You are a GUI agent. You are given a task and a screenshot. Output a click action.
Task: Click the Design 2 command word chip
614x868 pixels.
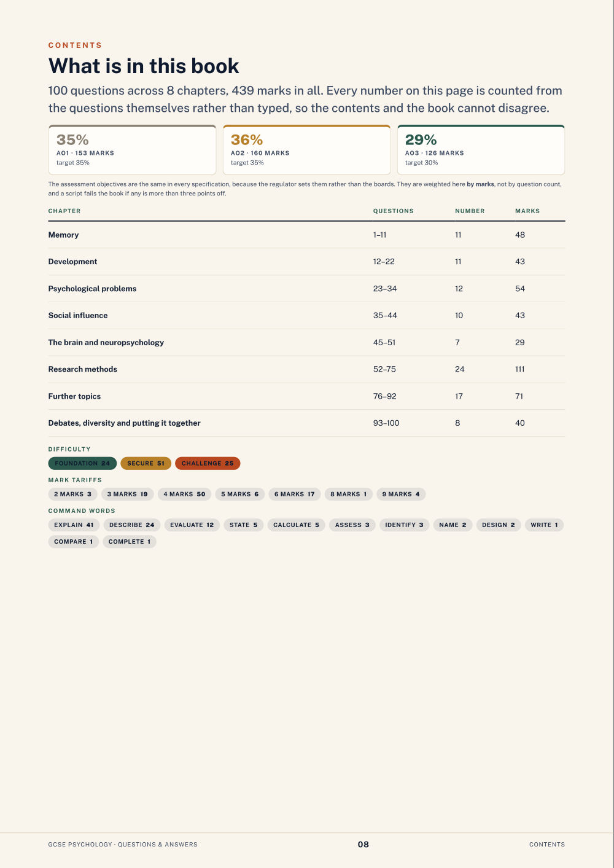(x=499, y=525)
